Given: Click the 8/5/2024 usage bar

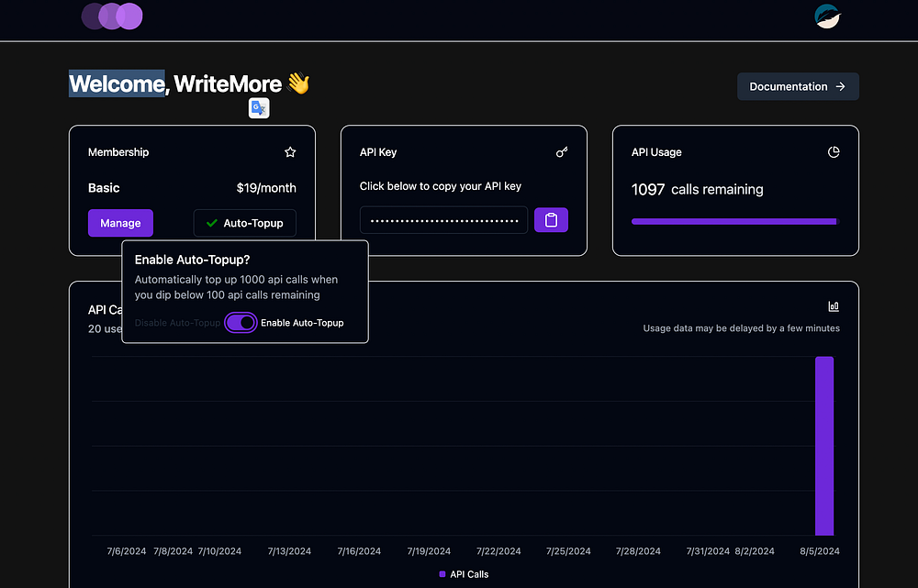Looking at the screenshot, I should tap(823, 446).
